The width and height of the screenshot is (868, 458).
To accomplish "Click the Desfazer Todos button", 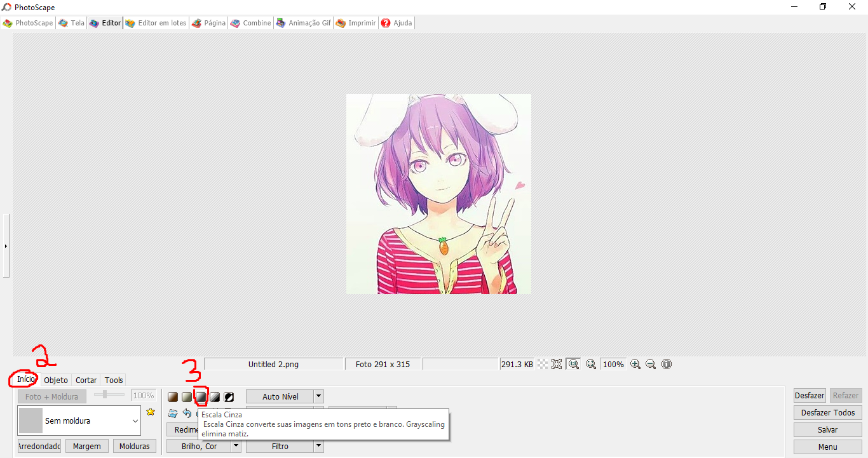I will 828,412.
